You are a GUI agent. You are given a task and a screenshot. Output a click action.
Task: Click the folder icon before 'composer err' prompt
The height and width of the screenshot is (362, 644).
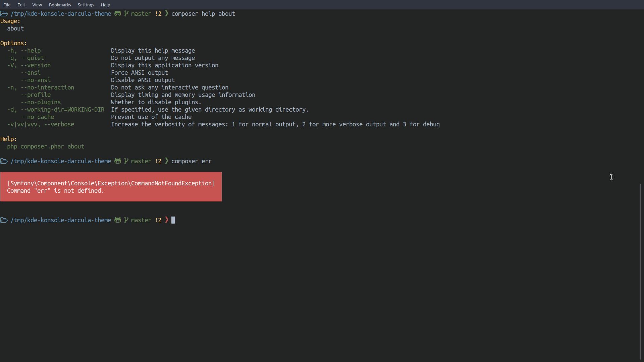pyautogui.click(x=4, y=161)
